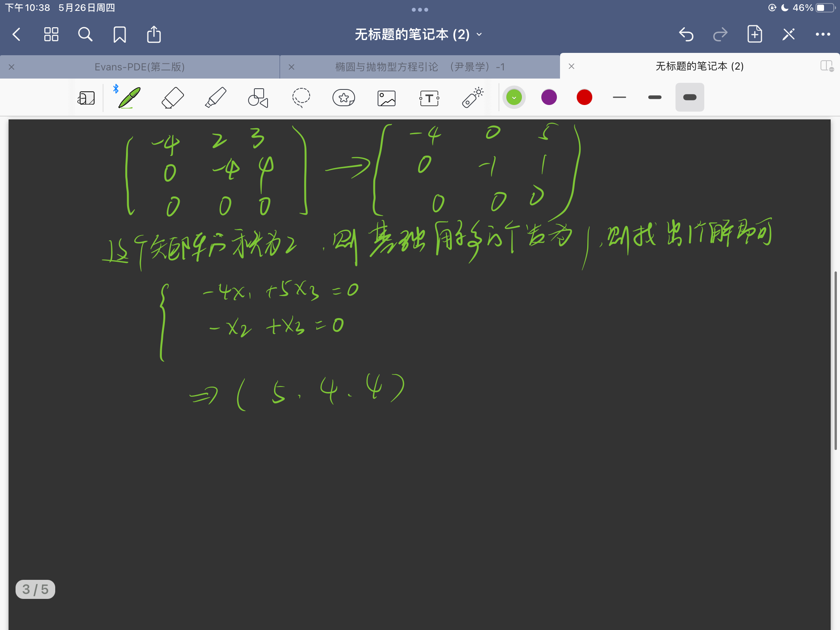
Task: Select the text box tool
Action: tap(429, 98)
